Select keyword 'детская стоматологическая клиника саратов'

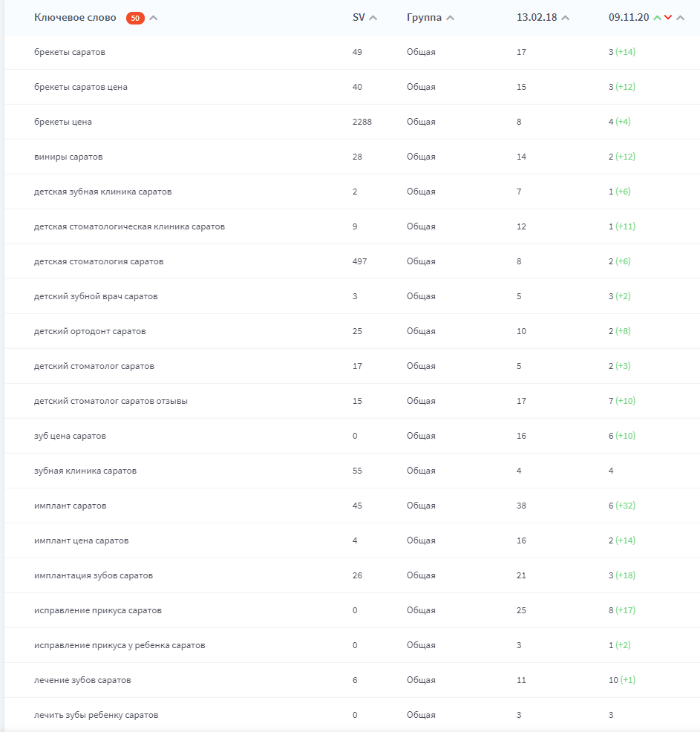click(x=129, y=227)
